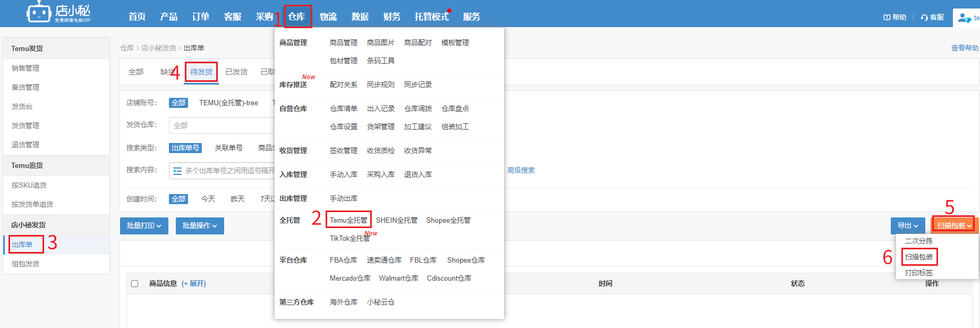Expand the 批量打印 dropdown
The image size is (980, 328).
coord(144,226)
